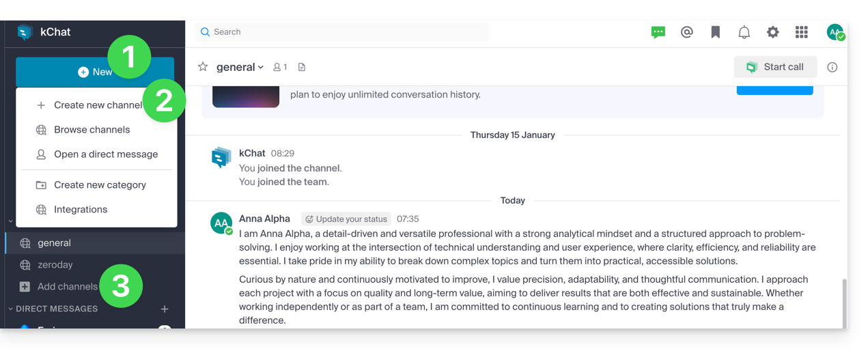Screen dimensions: 868x349
Task: View channel info icon
Action: click(832, 67)
